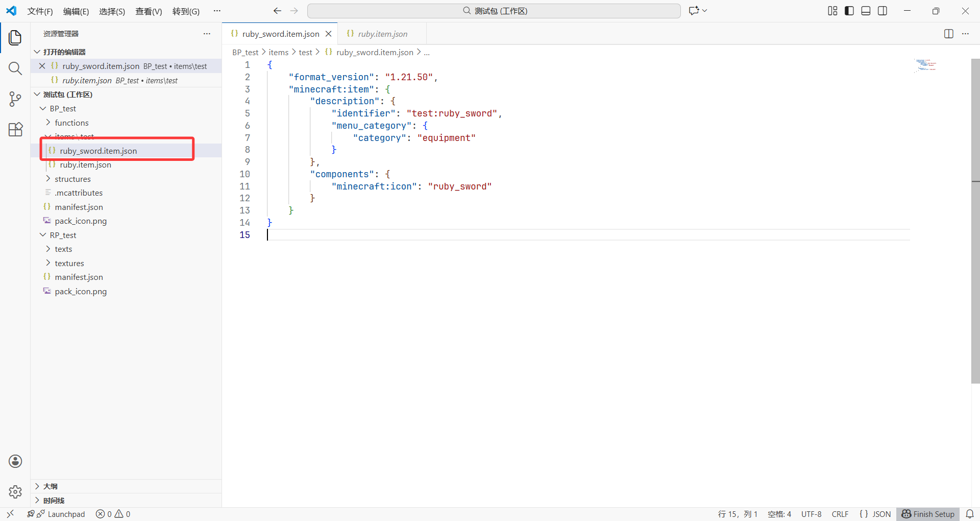Click the command center search box
The image size is (980, 521).
point(494,11)
